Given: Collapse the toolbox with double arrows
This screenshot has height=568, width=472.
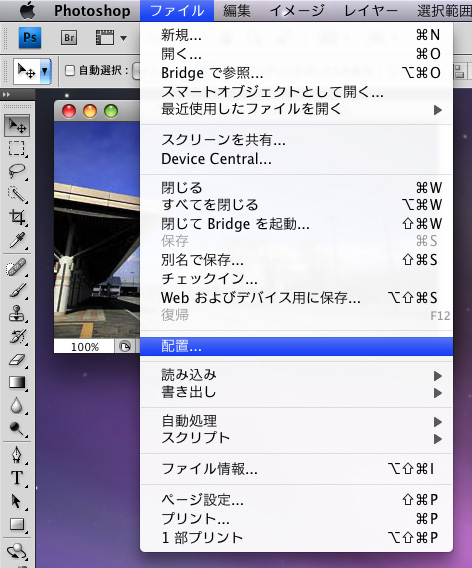Looking at the screenshot, I should point(7,95).
